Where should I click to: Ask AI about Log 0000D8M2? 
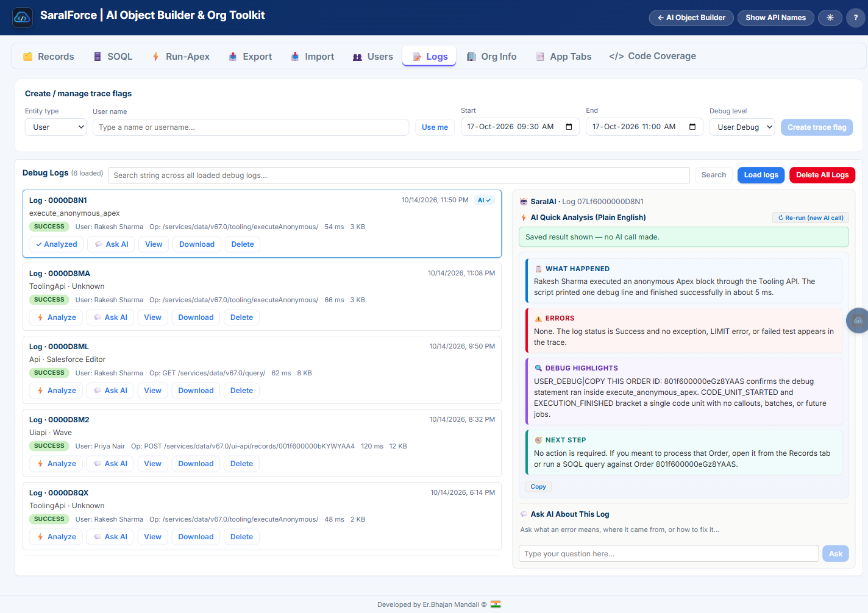[110, 464]
